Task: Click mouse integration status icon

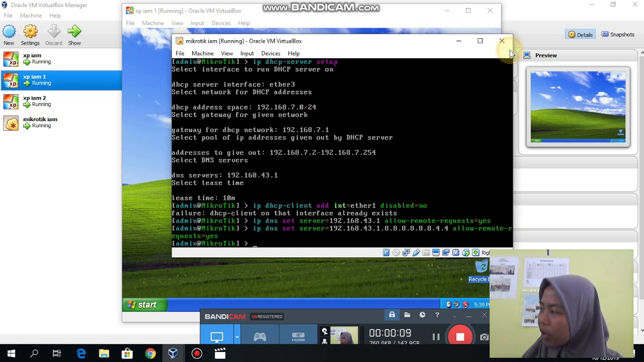Action: [x=466, y=253]
